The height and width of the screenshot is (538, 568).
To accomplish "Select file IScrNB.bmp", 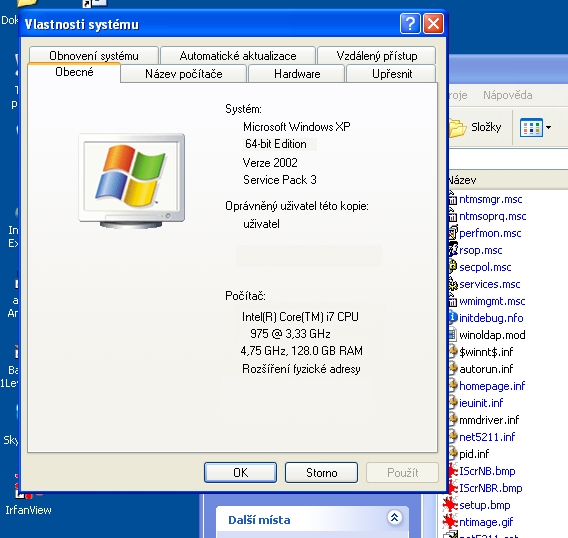I will tap(487, 471).
